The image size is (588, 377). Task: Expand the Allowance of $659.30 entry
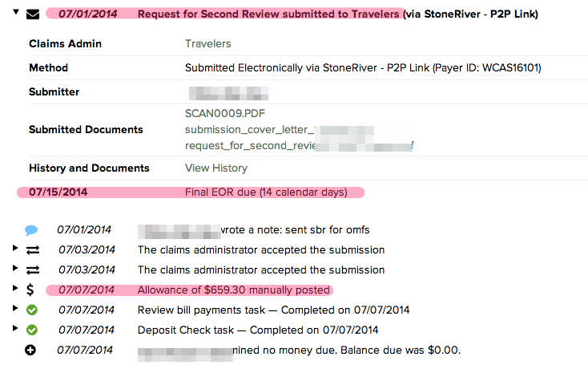(15, 288)
